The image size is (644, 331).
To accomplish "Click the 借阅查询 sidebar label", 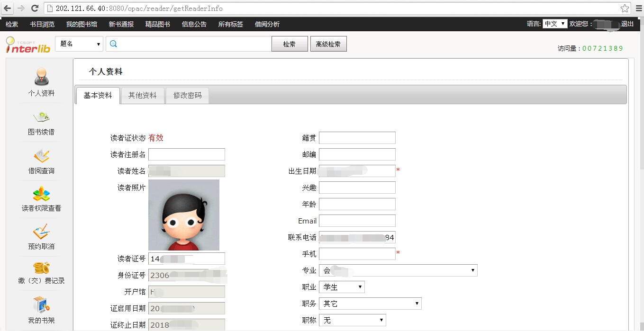I will pos(41,171).
